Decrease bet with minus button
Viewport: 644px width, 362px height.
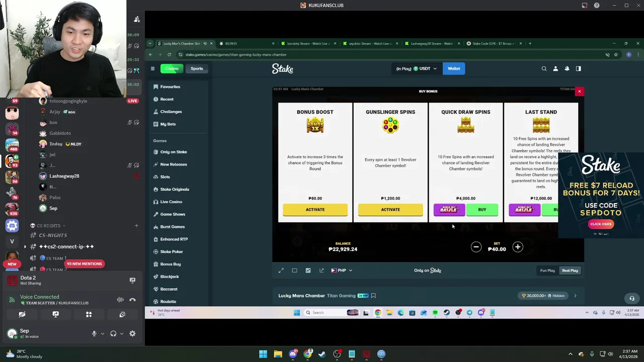[476, 247]
